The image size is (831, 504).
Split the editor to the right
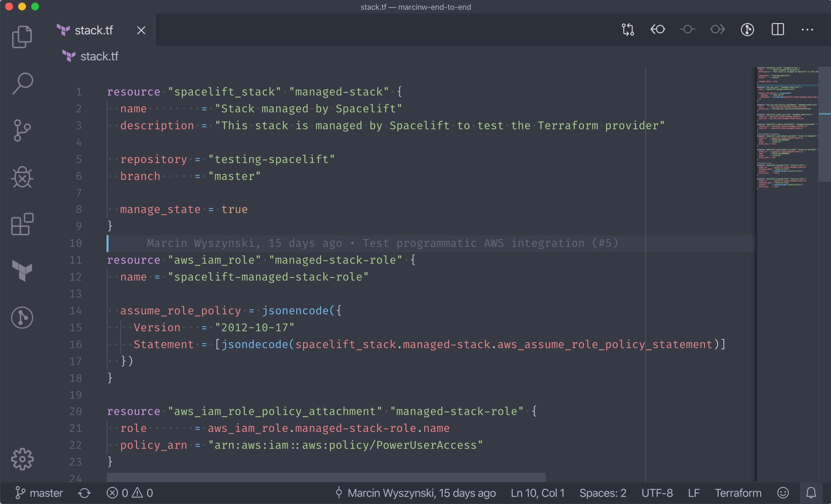[778, 30]
